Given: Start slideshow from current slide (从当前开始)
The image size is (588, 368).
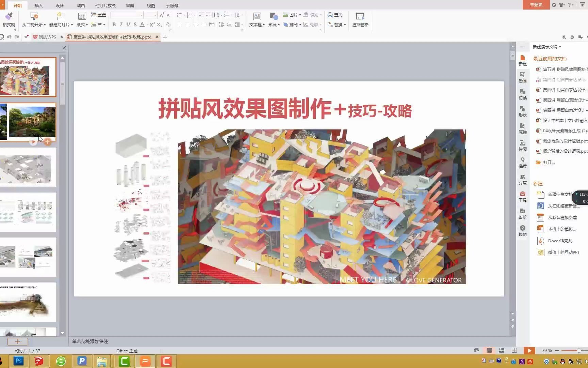Looking at the screenshot, I should 34,19.
